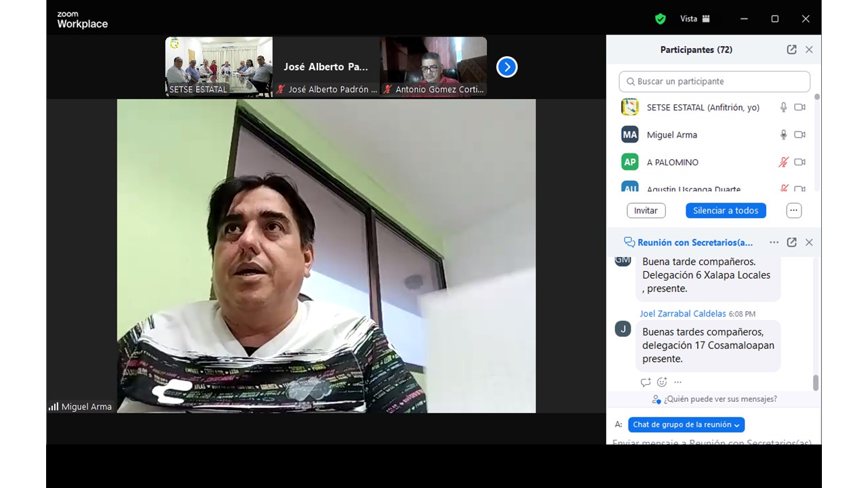Pop out the meeting chat panel
Screen dimensions: 868x488
(x=791, y=242)
